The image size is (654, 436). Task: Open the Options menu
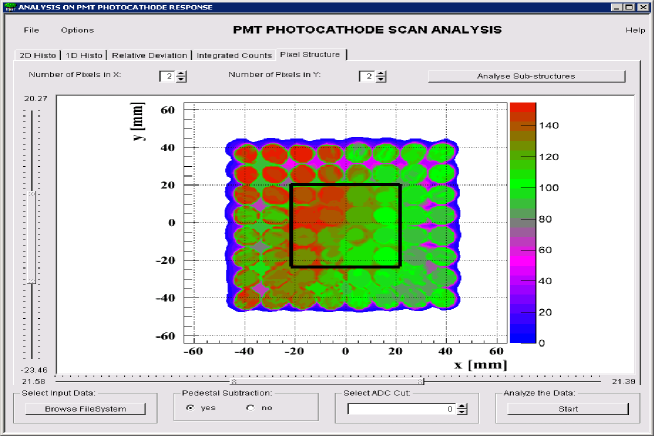[x=77, y=30]
